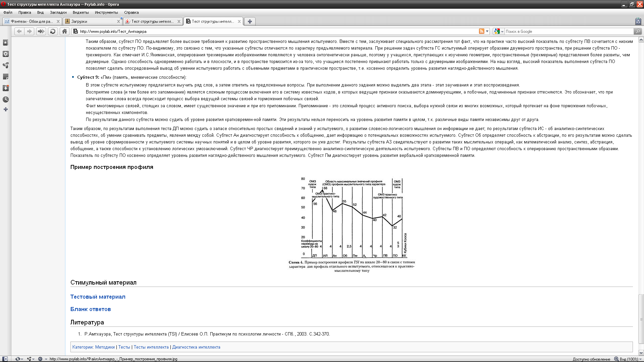
Task: Open the Методики category link
Action: pyautogui.click(x=105, y=347)
